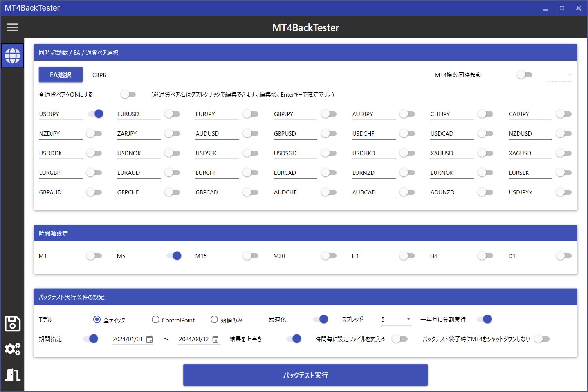Screen dimensions: 588x392
Task: Enable the USDCHF toggle
Action: (x=407, y=133)
